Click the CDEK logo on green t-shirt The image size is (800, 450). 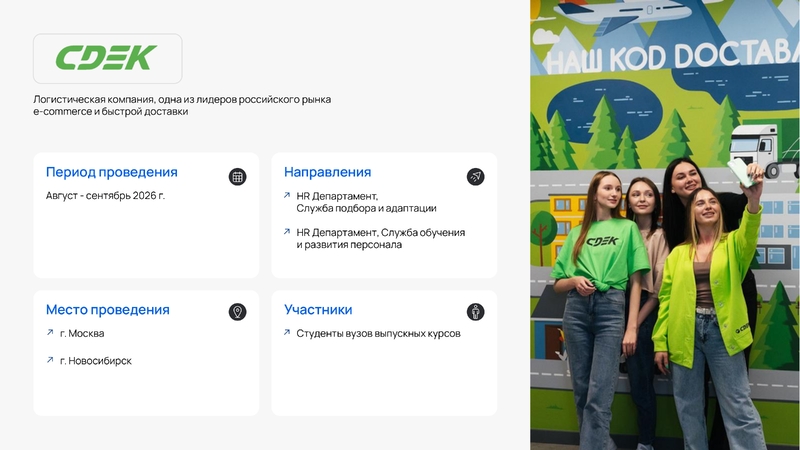[x=602, y=241]
